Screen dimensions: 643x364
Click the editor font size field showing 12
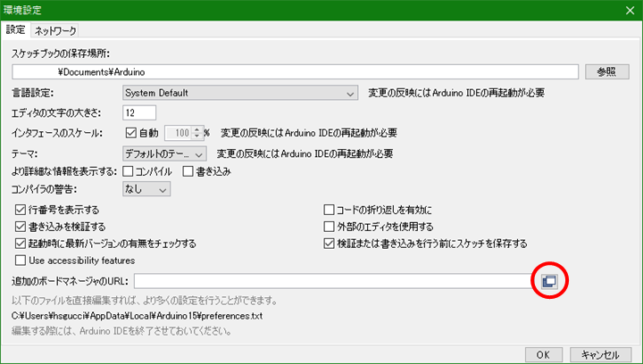(x=139, y=112)
